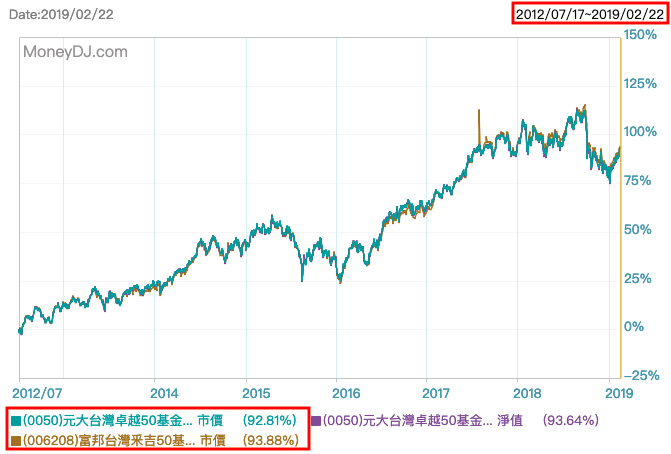Click the 2015 x-axis label
The width and height of the screenshot is (671, 454).
[x=256, y=393]
